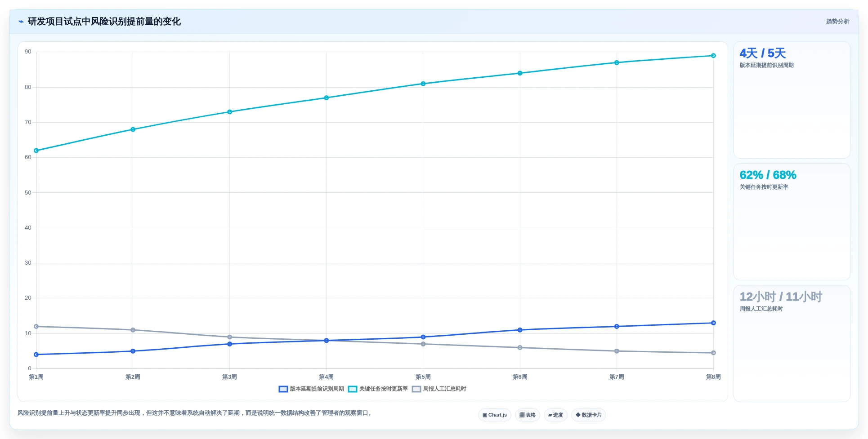
Task: Select the 数据卡片 tag chip
Action: click(x=589, y=415)
